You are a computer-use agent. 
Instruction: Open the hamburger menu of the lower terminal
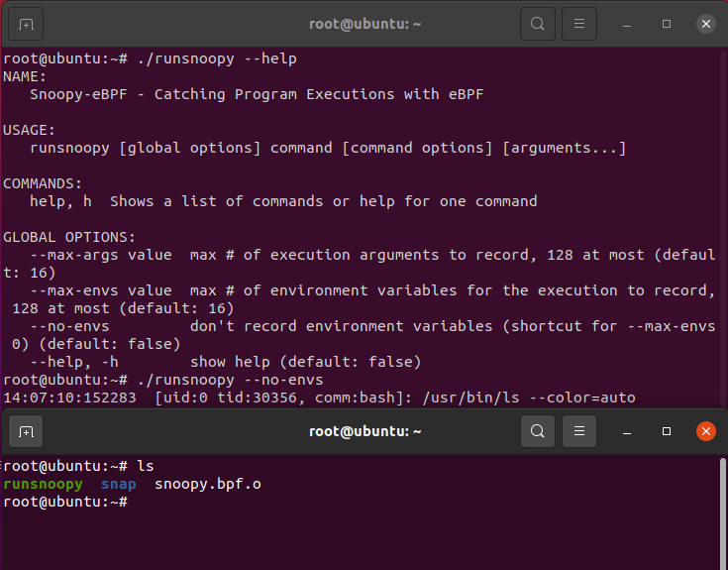(579, 431)
